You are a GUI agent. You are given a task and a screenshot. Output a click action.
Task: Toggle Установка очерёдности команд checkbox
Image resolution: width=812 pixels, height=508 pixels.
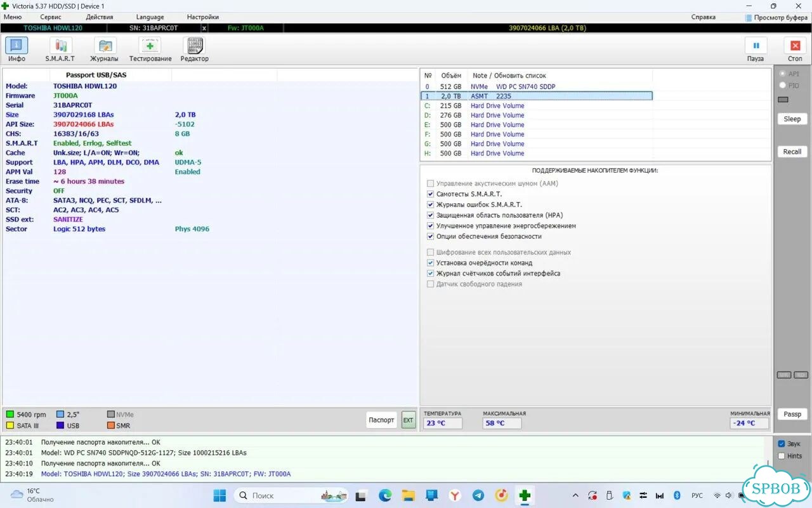[431, 263]
